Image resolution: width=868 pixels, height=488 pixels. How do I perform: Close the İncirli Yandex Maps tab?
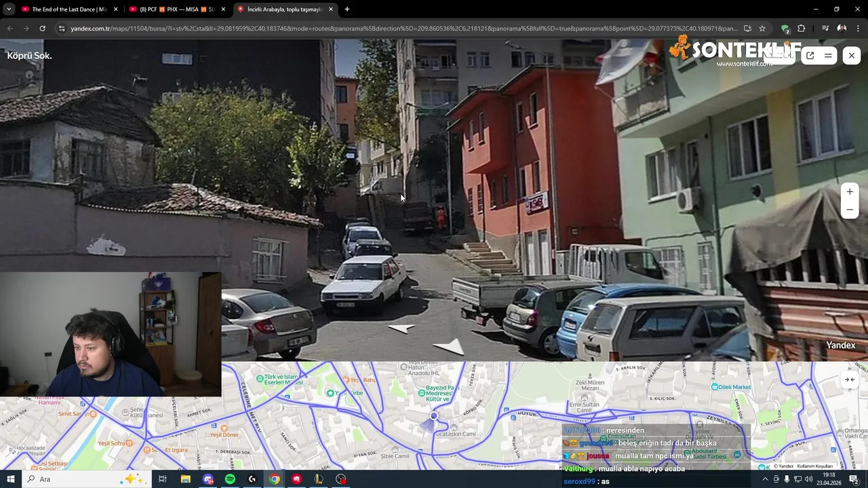point(331,9)
